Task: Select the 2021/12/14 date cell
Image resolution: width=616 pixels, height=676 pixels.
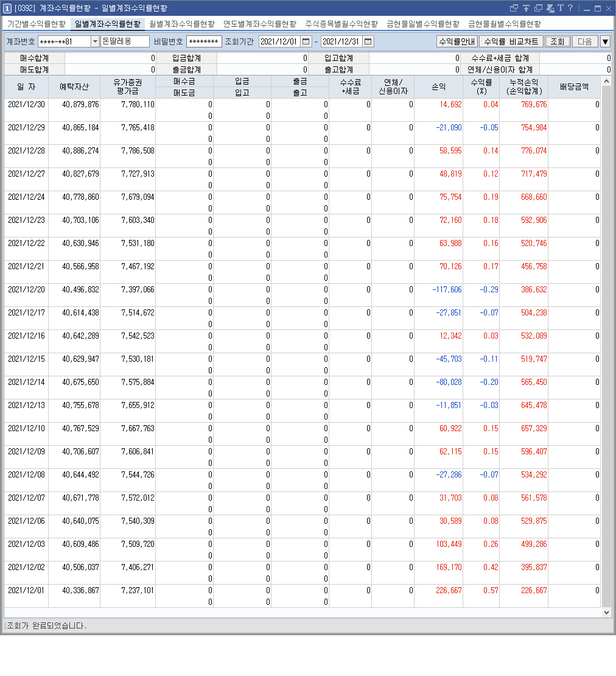Action: coord(26,382)
